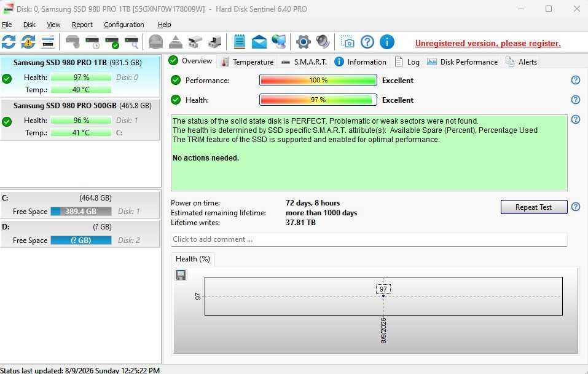
Task: Click the disk with magnifying glass icon
Action: click(131, 42)
